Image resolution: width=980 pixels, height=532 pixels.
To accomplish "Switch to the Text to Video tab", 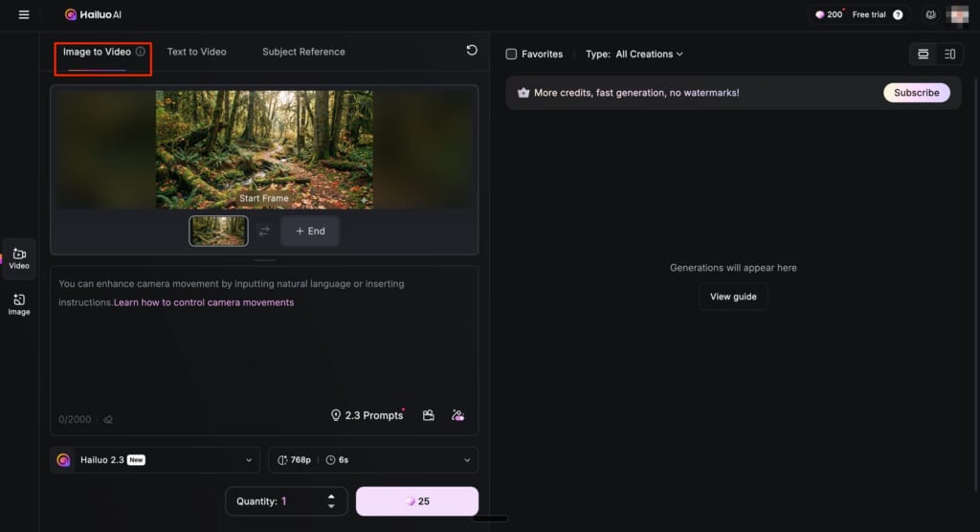I will [196, 52].
